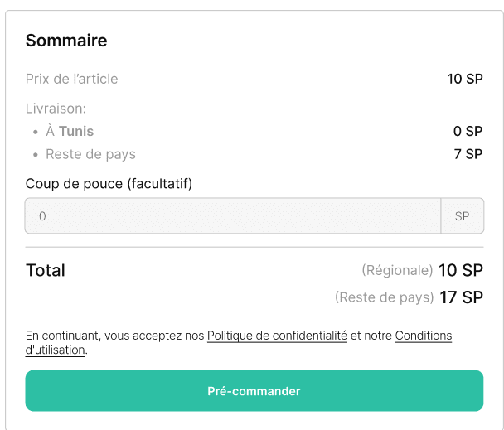
Task: Open the Conditions d'utilisation link
Action: click(239, 342)
